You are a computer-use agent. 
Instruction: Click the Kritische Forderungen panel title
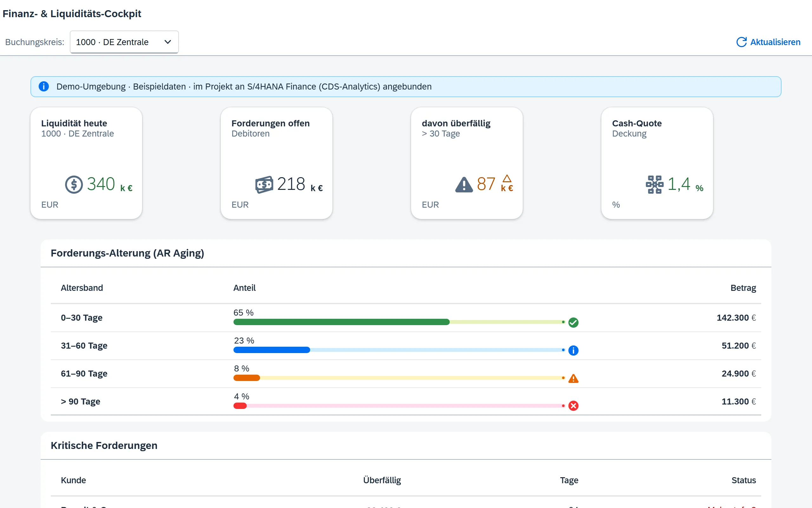pyautogui.click(x=104, y=445)
